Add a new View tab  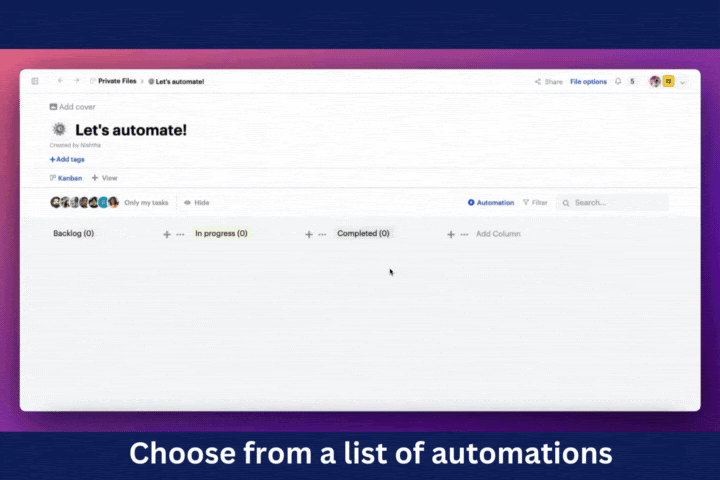pyautogui.click(x=104, y=178)
